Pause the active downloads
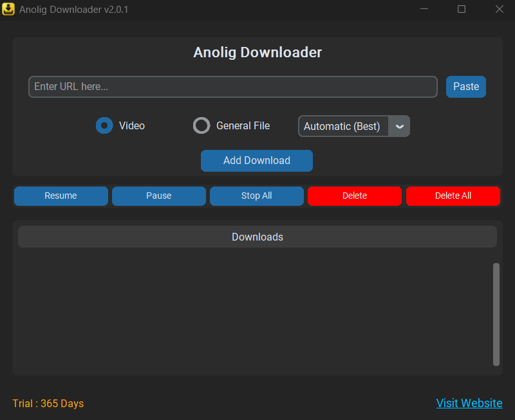The width and height of the screenshot is (515, 420). pos(158,196)
